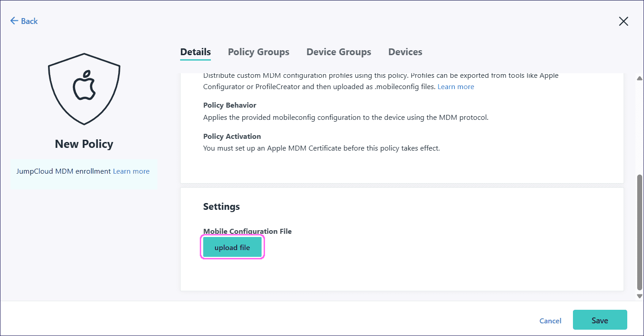Click the back arrow icon
Viewport: 644px width, 336px height.
[x=14, y=21]
